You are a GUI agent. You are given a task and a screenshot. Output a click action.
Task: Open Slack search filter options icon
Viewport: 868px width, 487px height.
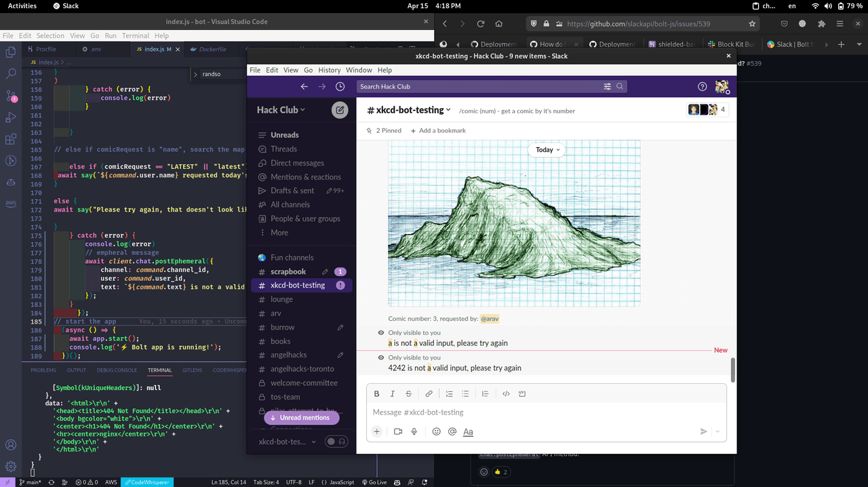click(x=608, y=87)
